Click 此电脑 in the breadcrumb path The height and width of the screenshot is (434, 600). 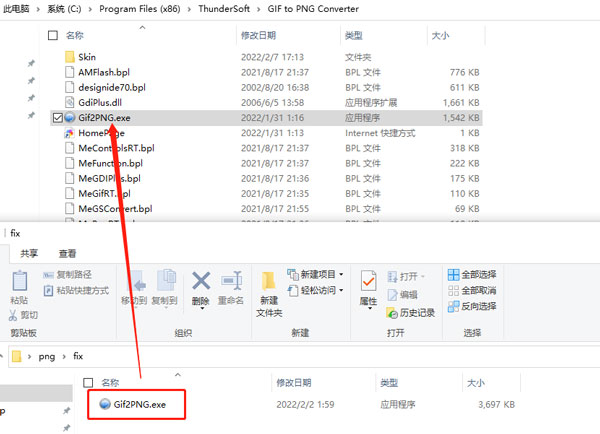coord(16,9)
